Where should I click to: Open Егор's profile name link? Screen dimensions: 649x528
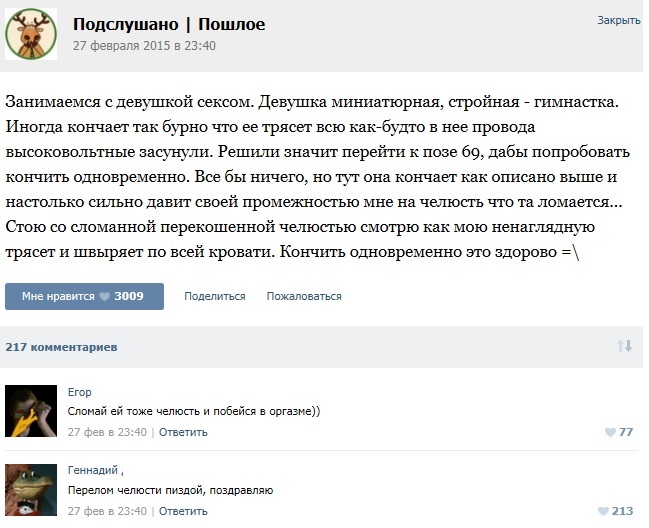[79, 392]
